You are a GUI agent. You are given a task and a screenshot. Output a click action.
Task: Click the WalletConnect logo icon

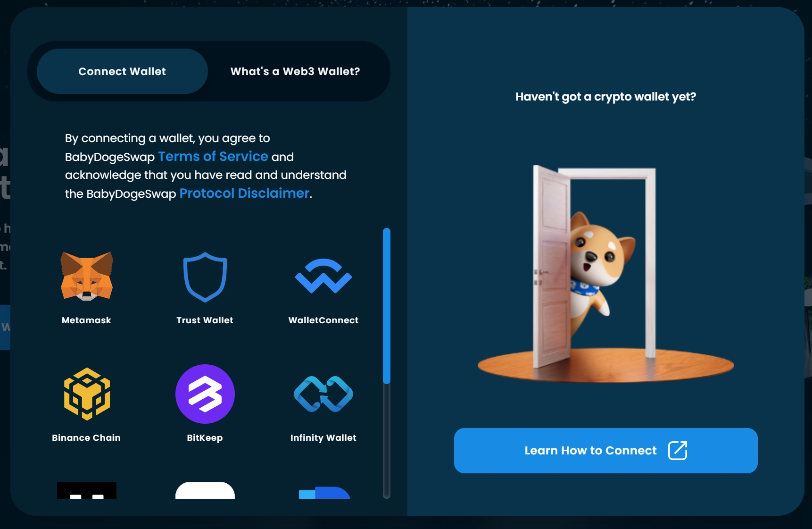coord(323,276)
